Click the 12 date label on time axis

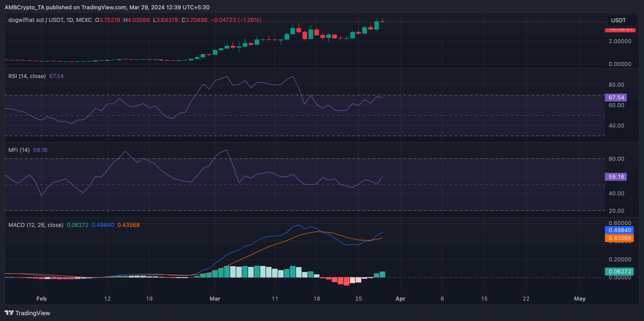[x=107, y=299]
